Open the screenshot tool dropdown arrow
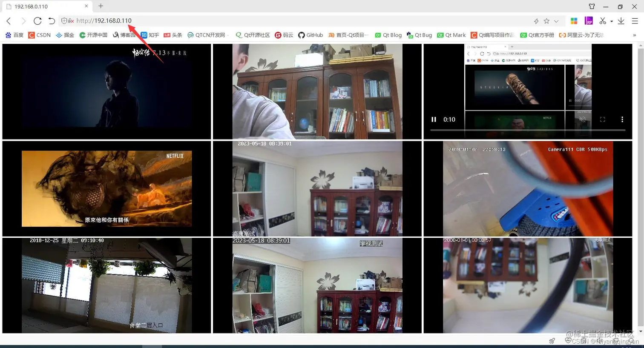This screenshot has width=644, height=348. click(611, 21)
